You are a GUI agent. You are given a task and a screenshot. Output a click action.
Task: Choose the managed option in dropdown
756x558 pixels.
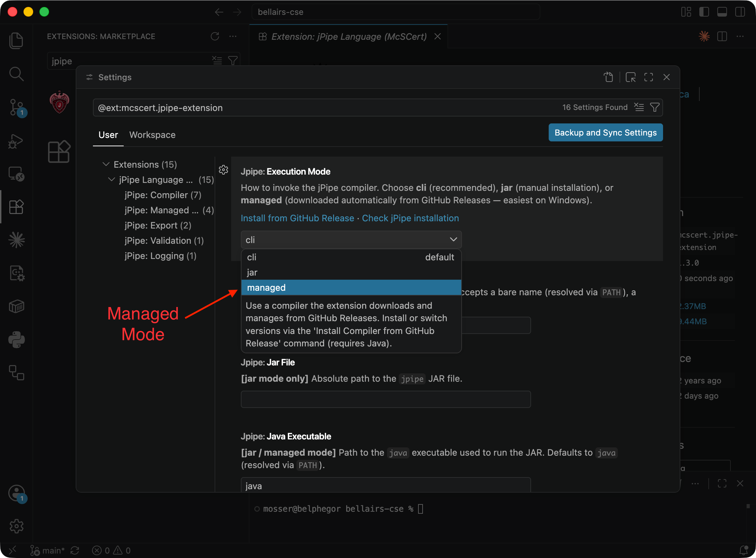click(351, 288)
